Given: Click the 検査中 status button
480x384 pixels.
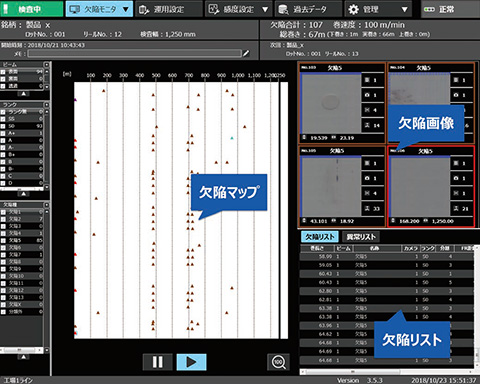Looking at the screenshot, I should [31, 9].
